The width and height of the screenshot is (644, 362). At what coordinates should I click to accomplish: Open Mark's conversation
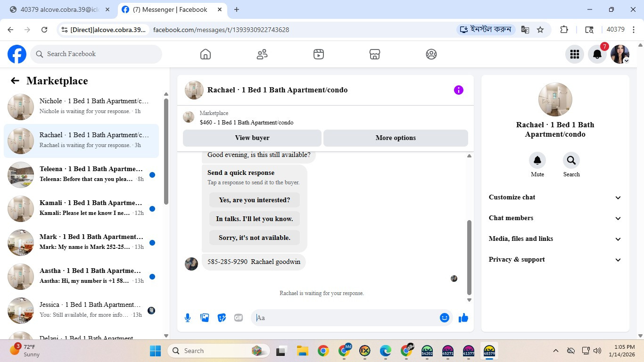81,242
